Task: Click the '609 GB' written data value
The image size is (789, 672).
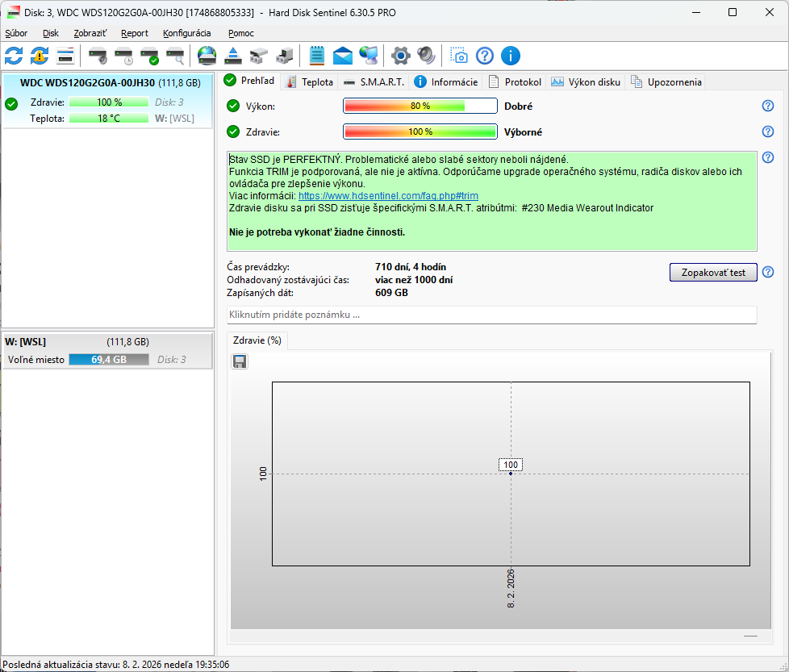Action: click(391, 293)
